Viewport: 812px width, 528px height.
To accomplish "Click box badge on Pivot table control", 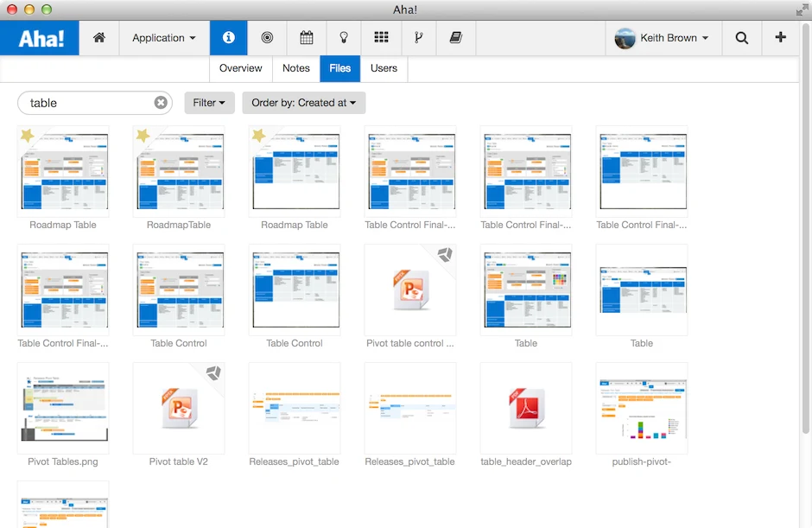I will (445, 254).
